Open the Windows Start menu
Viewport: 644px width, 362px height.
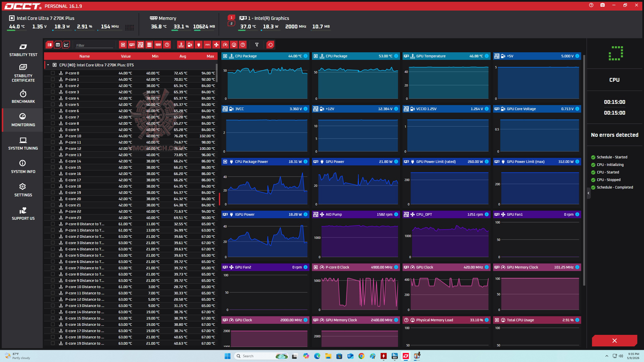[x=228, y=356]
